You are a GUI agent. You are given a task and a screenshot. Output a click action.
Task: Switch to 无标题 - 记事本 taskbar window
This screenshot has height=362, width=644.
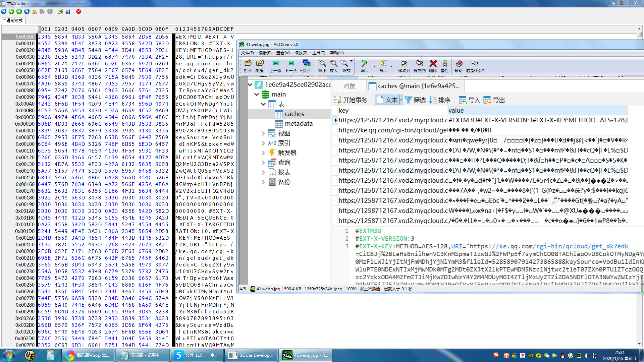(143, 355)
